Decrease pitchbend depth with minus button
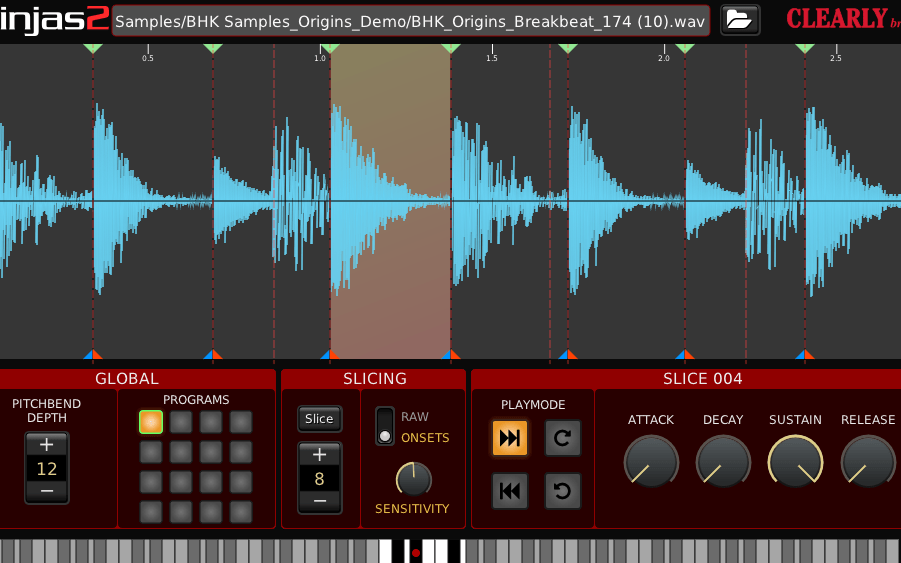 coord(47,491)
